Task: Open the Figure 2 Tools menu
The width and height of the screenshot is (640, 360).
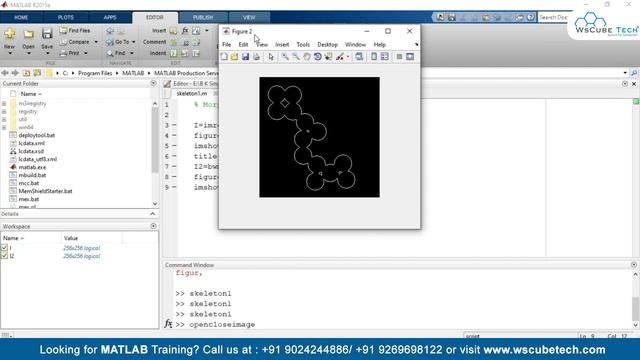Action: (x=303, y=44)
